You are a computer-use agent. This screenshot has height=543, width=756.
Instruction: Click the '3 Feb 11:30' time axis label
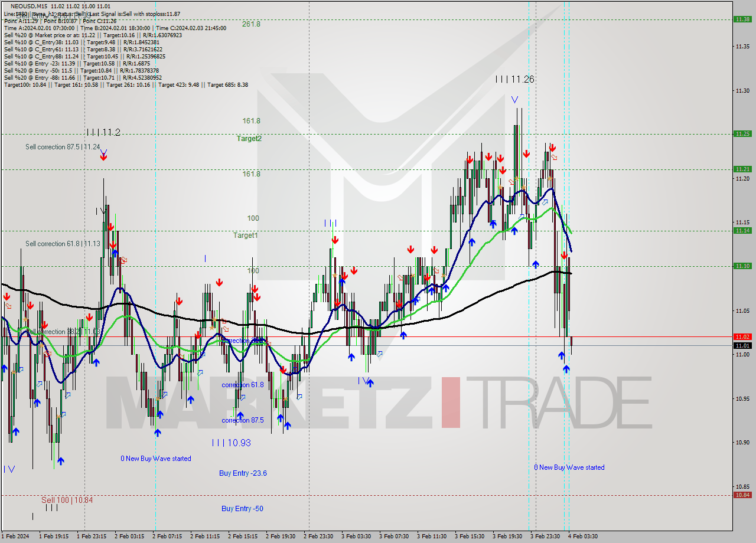coord(432,537)
